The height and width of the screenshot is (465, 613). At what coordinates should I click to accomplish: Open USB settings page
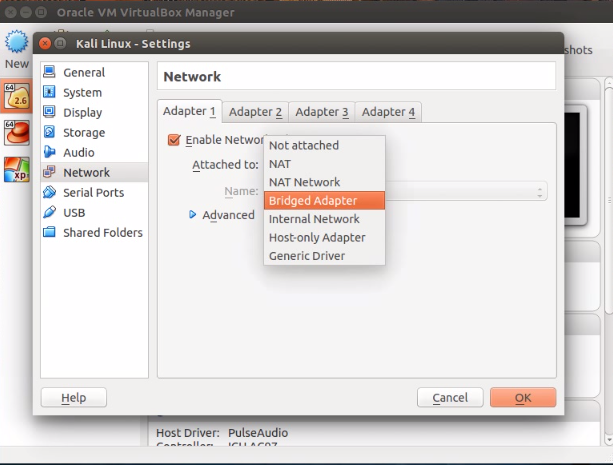pos(94,212)
